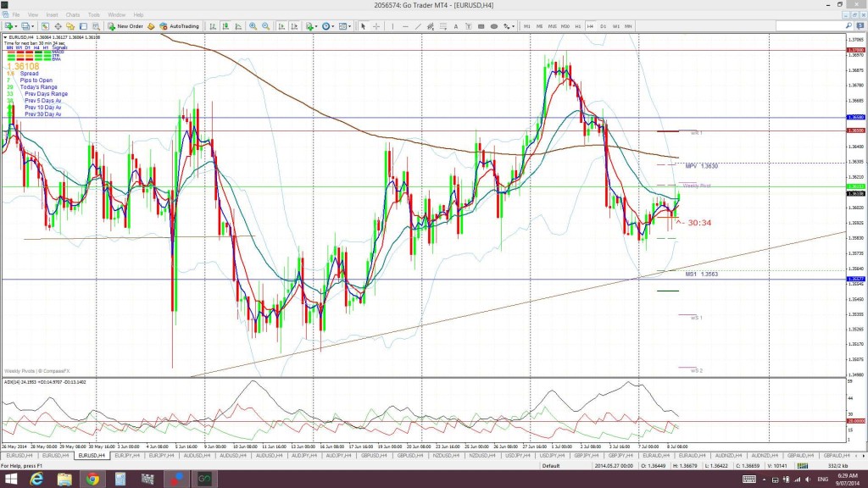The image size is (868, 488).
Task: Expand the Indicators dropdown arrow
Action: click(x=316, y=26)
